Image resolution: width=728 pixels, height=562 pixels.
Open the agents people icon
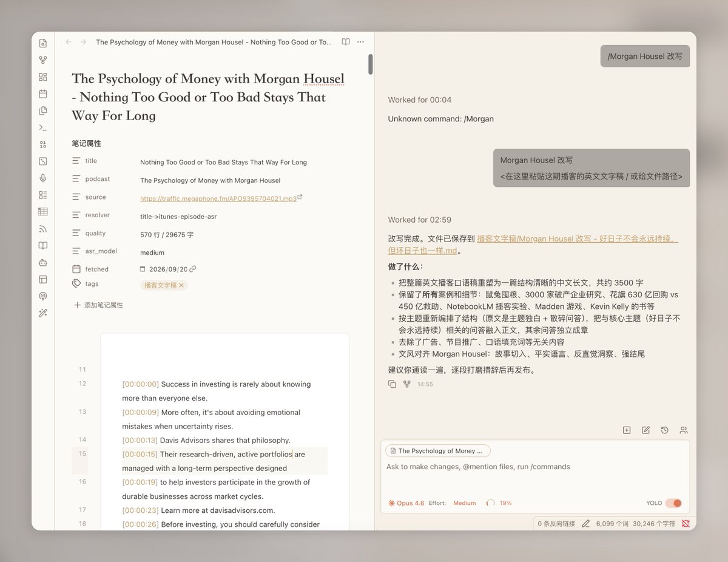coord(684,430)
